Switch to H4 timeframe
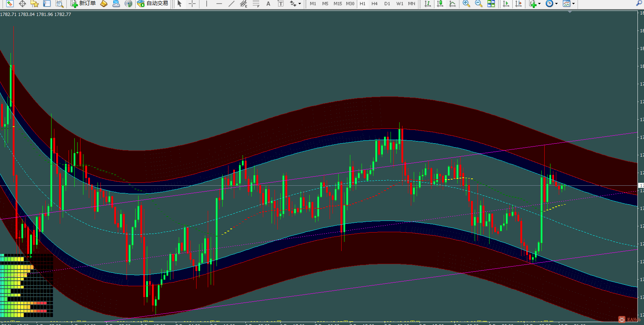Viewport: 644px width, 325px height. click(x=375, y=4)
